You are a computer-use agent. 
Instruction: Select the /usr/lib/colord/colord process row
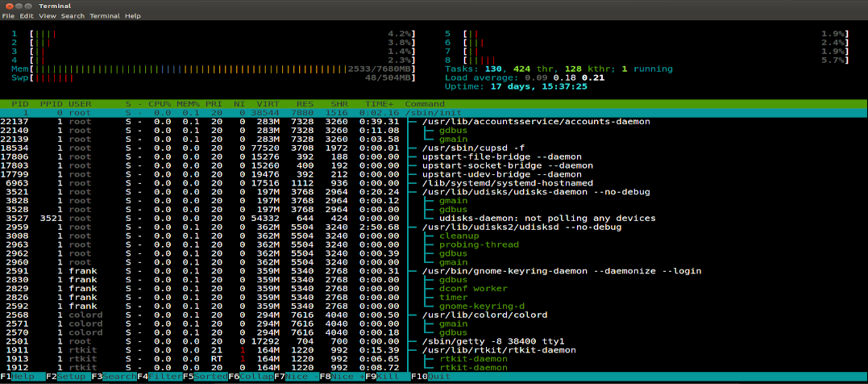(434, 315)
